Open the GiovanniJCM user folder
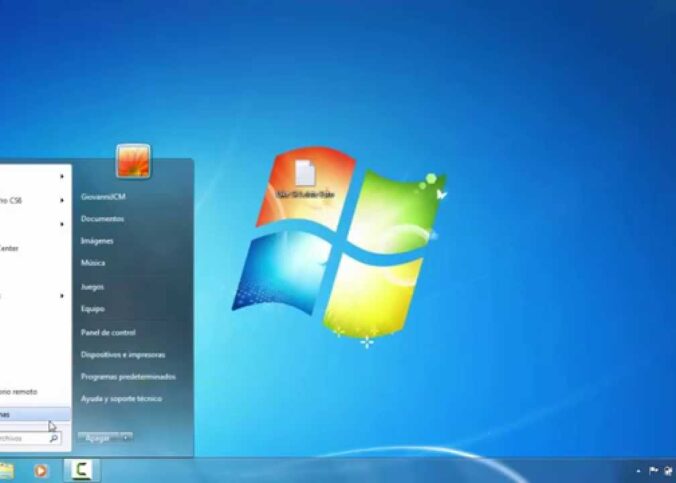676x483 pixels. tap(103, 197)
